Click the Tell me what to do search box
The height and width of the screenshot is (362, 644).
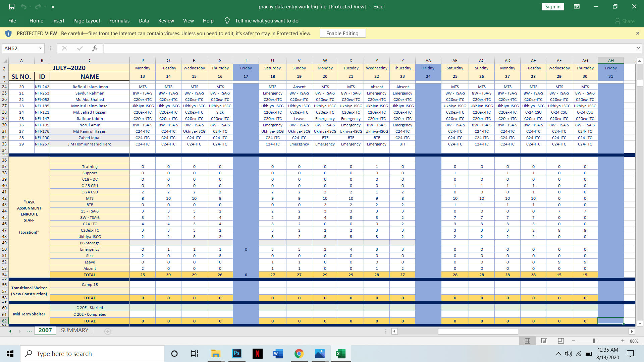(267, 20)
